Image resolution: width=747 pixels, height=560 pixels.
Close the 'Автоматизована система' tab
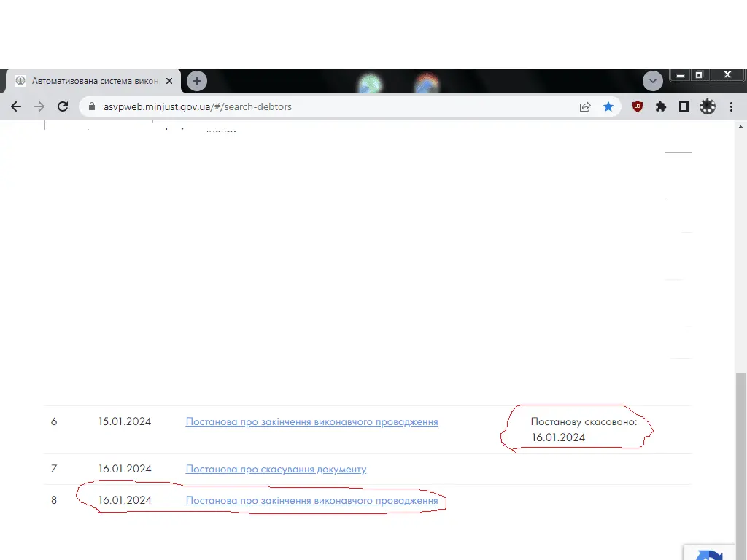(169, 81)
